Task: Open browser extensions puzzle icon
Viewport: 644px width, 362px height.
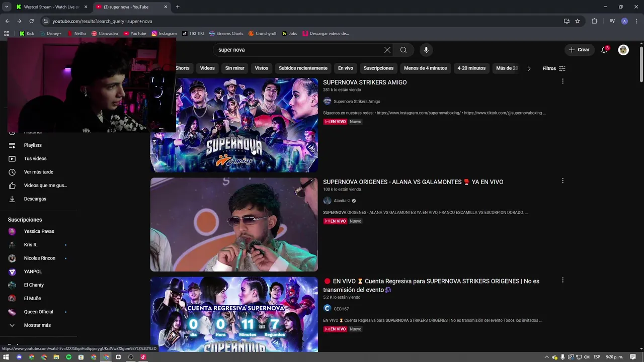Action: tap(594, 21)
